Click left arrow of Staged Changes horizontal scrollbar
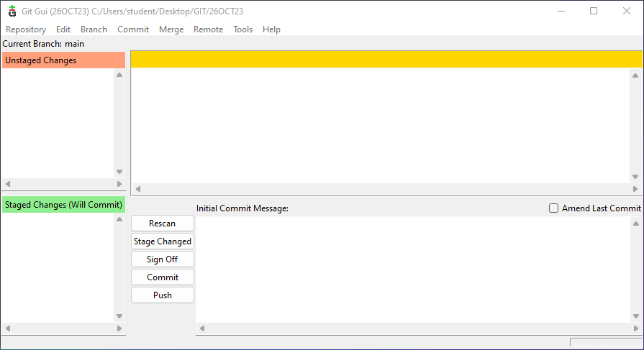 tap(8, 328)
